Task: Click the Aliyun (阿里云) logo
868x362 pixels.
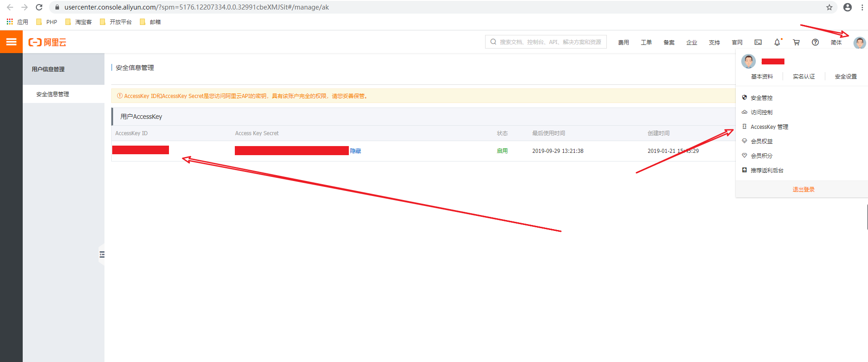Action: point(47,42)
